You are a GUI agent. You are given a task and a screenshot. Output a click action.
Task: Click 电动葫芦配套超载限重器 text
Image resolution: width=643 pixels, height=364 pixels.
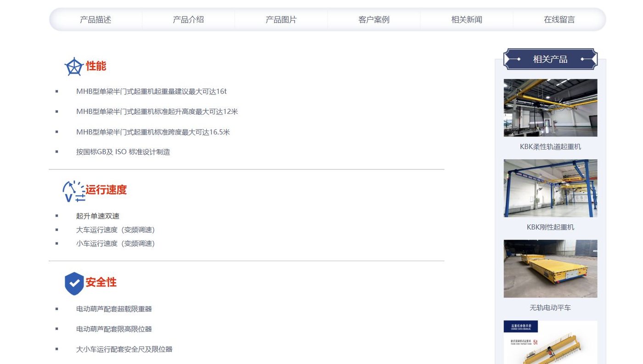pos(114,309)
